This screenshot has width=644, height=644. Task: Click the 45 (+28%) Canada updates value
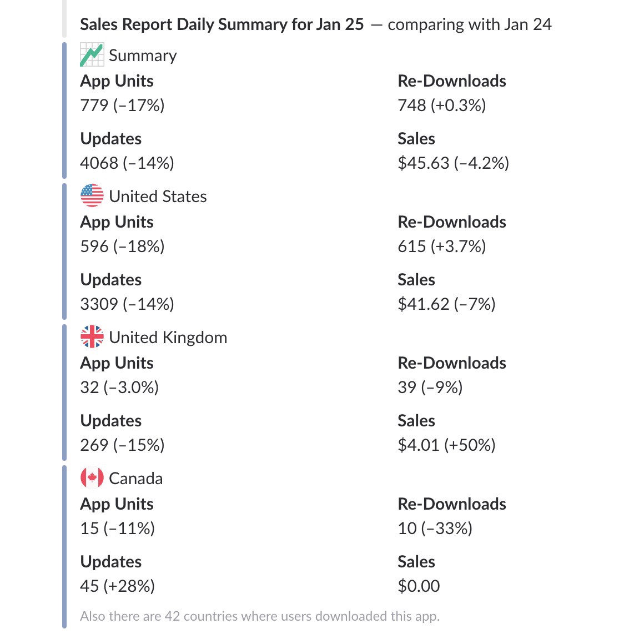click(117, 586)
